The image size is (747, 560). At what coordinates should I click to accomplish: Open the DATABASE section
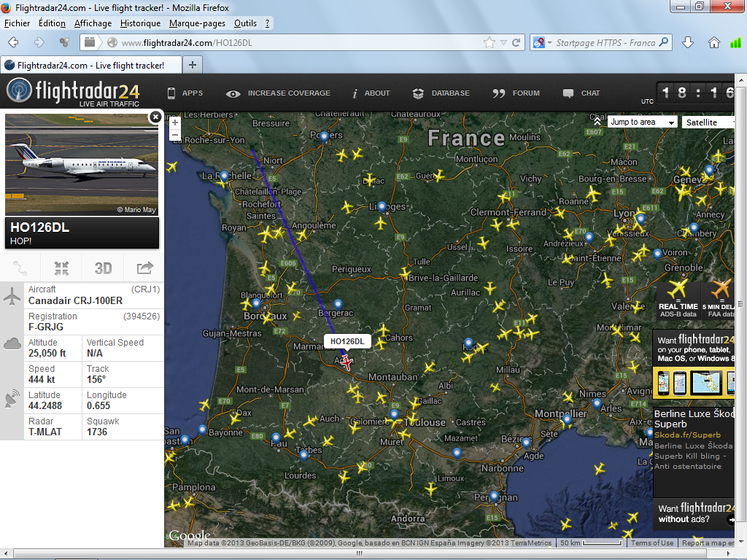[441, 93]
